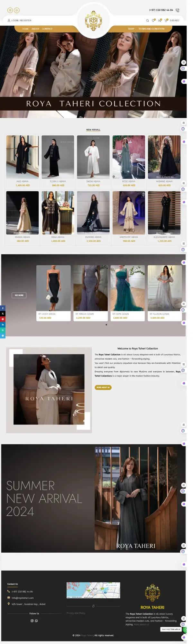
Task: Click the footer location pin icon
Action: click(x=9, y=604)
